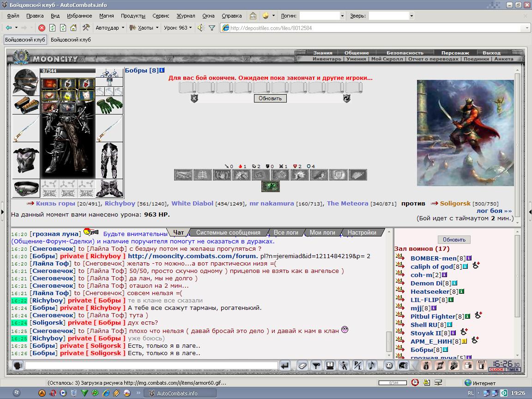The height and width of the screenshot is (399, 532).
Task: Click the chest armor equipment slot
Action: [x=26, y=161]
